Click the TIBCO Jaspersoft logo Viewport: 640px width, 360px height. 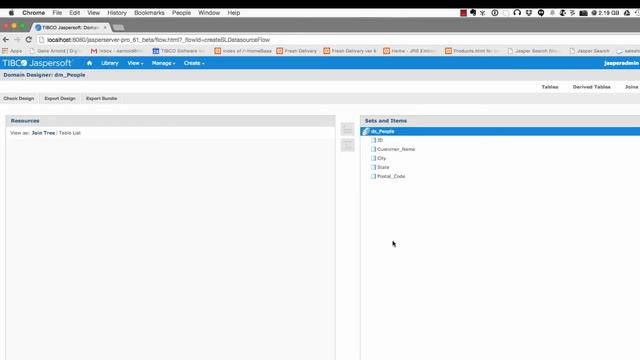click(37, 63)
